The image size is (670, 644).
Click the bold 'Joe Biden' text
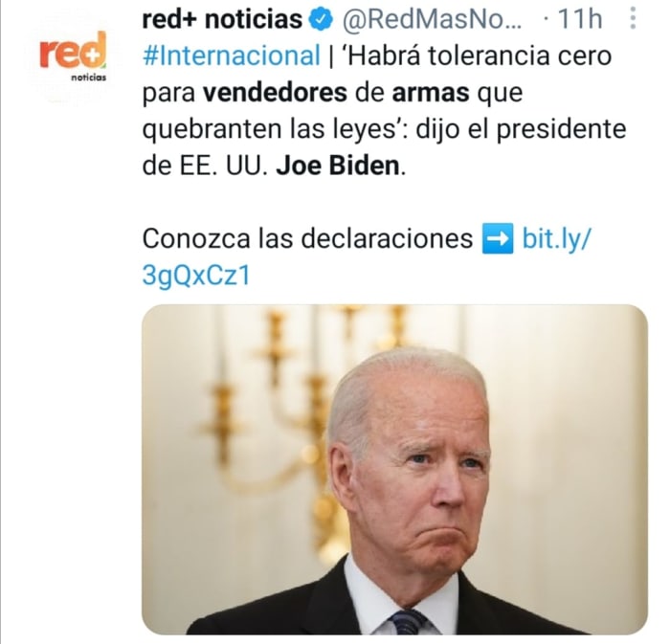[x=338, y=166]
